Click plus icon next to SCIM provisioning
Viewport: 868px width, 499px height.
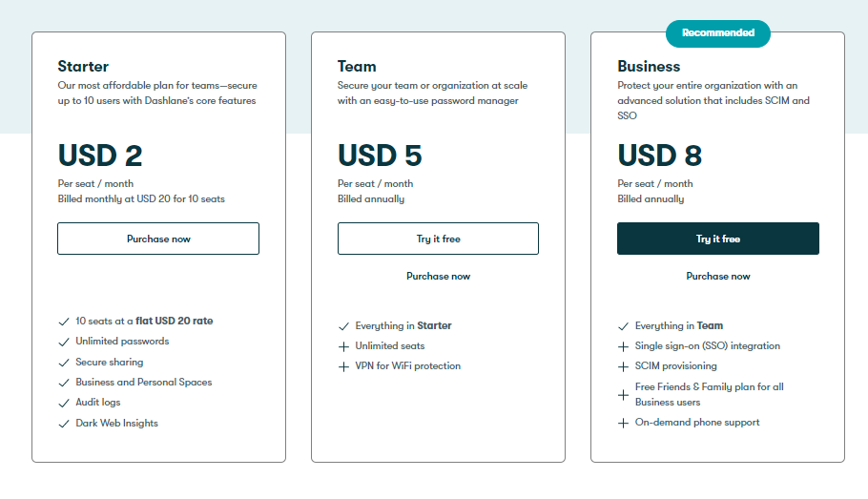click(623, 366)
